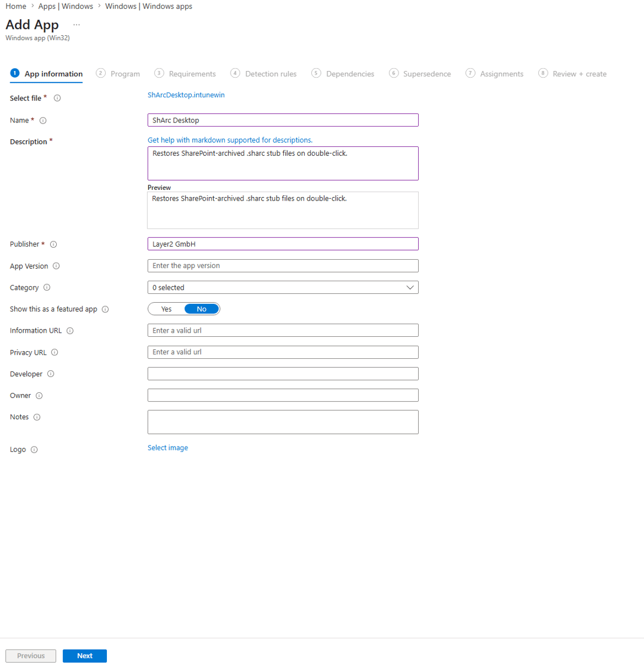
Task: Open the Dependencies step tab
Action: (x=343, y=73)
